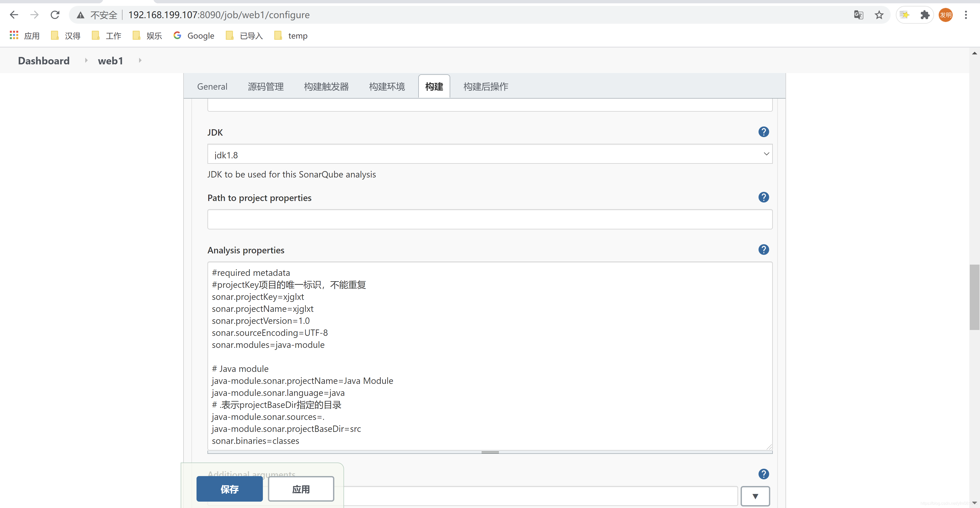Screen dimensions: 980x508
Task: Click the browser forward arrow
Action: click(34, 15)
